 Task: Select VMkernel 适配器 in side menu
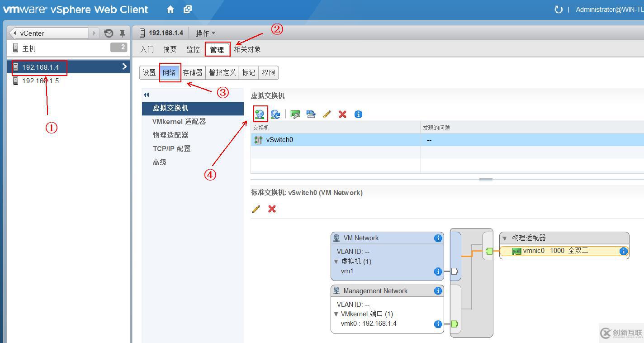click(179, 121)
